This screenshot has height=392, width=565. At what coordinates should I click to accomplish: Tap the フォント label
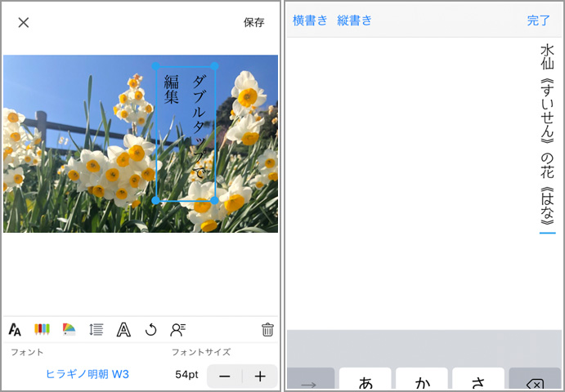27,352
